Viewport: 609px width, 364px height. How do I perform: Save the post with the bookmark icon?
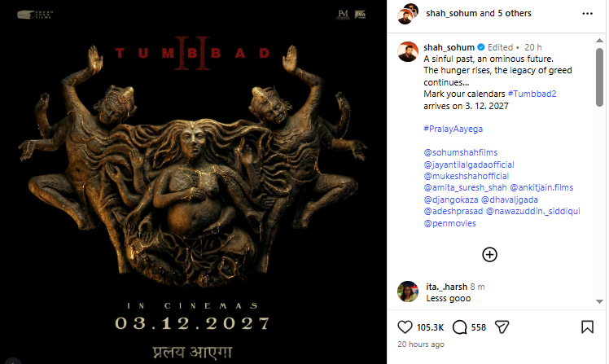pyautogui.click(x=587, y=327)
